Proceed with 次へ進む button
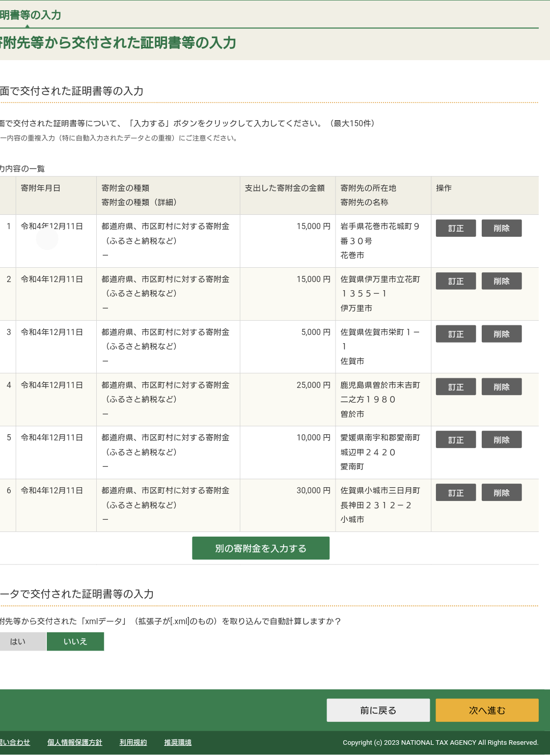The width and height of the screenshot is (550, 756). (x=487, y=710)
